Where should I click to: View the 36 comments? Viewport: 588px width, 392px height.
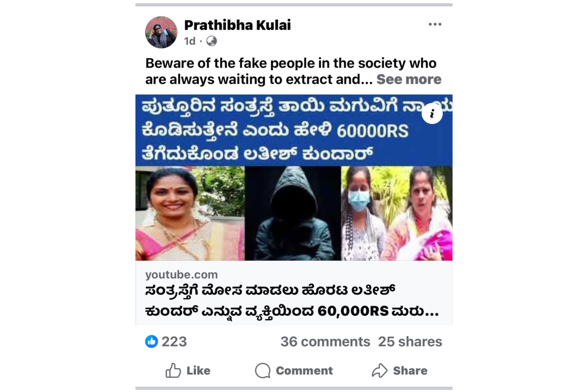click(325, 341)
